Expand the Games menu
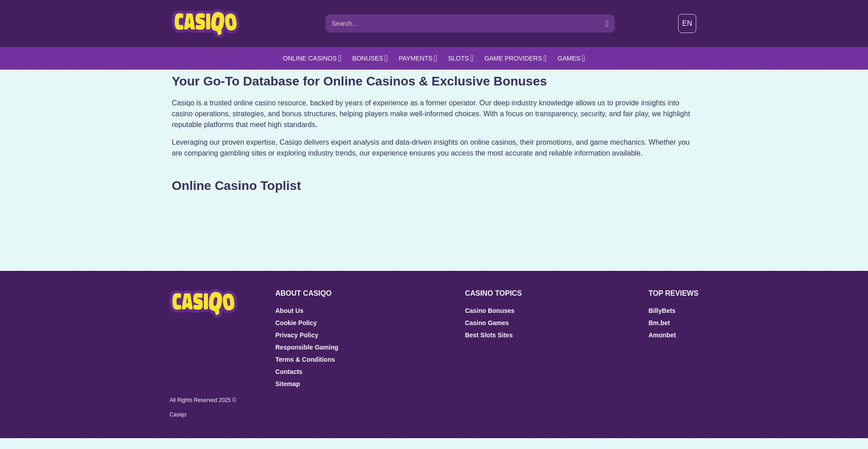The image size is (868, 449). point(571,58)
